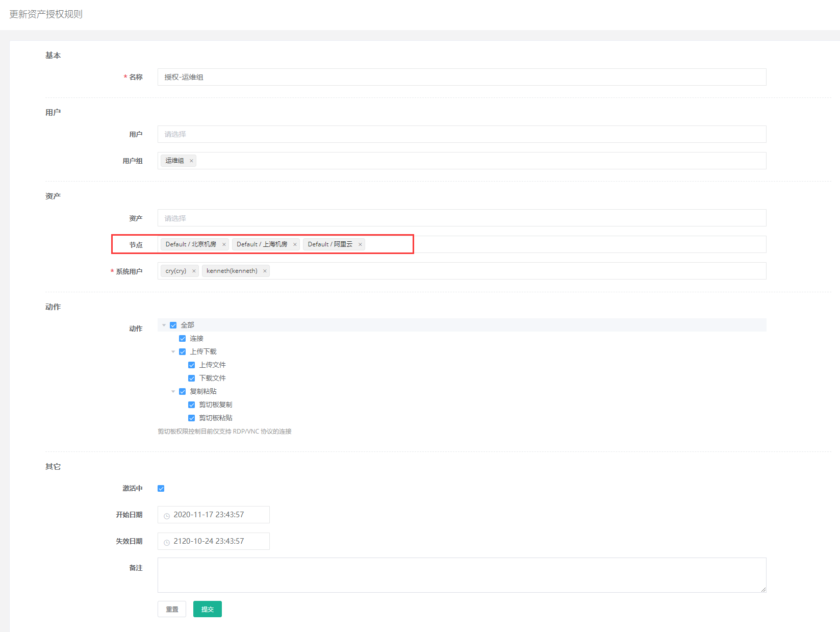Uncheck the 剪切板复制 checkbox
840x632 pixels.
point(192,405)
